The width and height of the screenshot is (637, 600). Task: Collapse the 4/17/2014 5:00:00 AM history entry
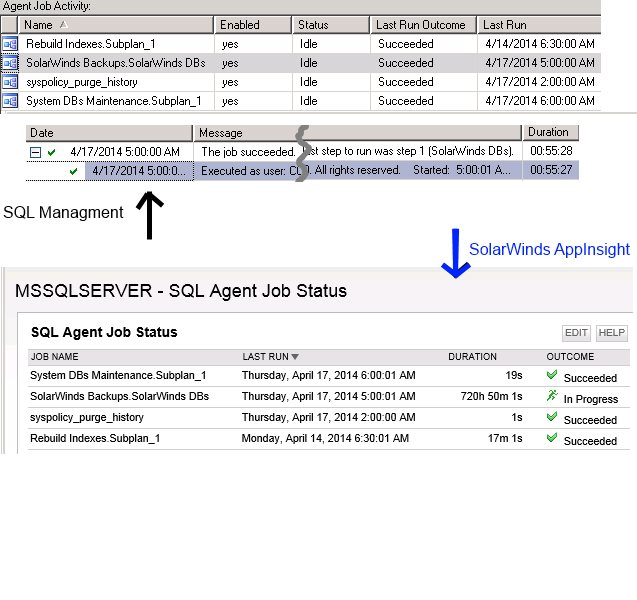tap(35, 152)
